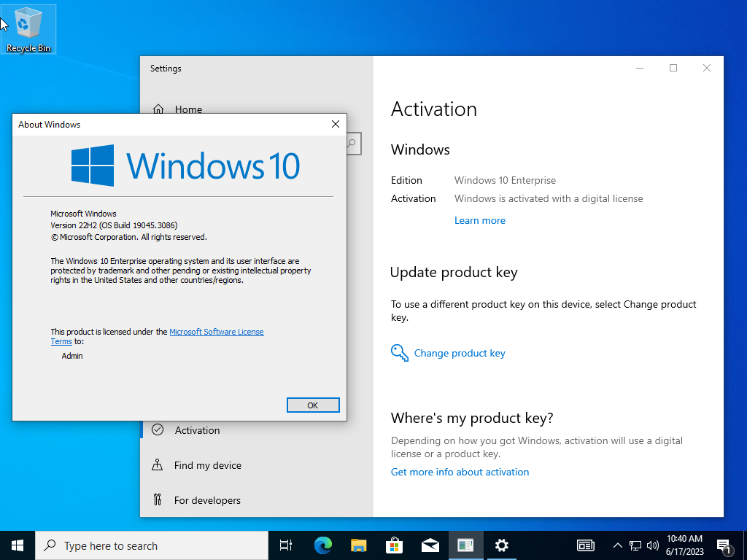
Task: Open News and interests from the taskbar
Action: pos(586,545)
